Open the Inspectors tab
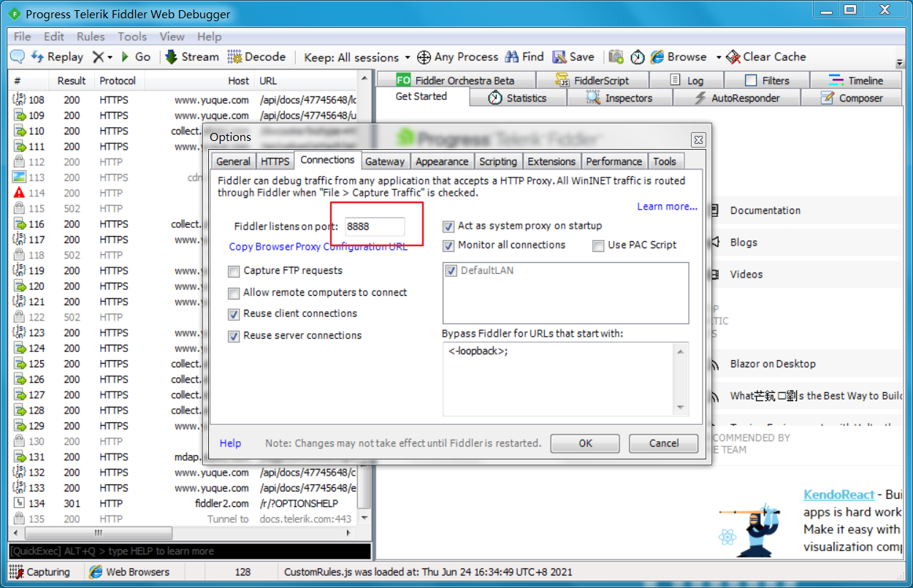 click(619, 98)
